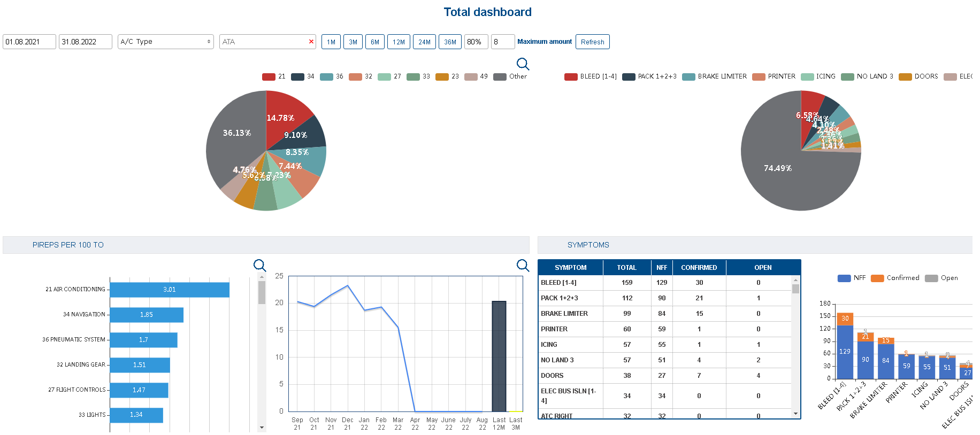Screen dimensions: 980x435
Task: Toggle NO LAND 3 legend in symptom pie
Action: (x=867, y=76)
